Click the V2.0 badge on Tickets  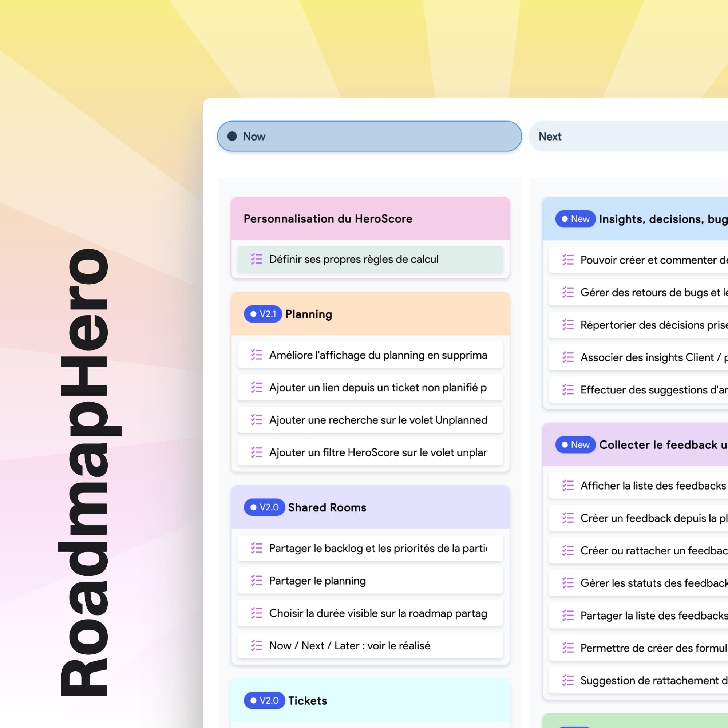point(264,700)
